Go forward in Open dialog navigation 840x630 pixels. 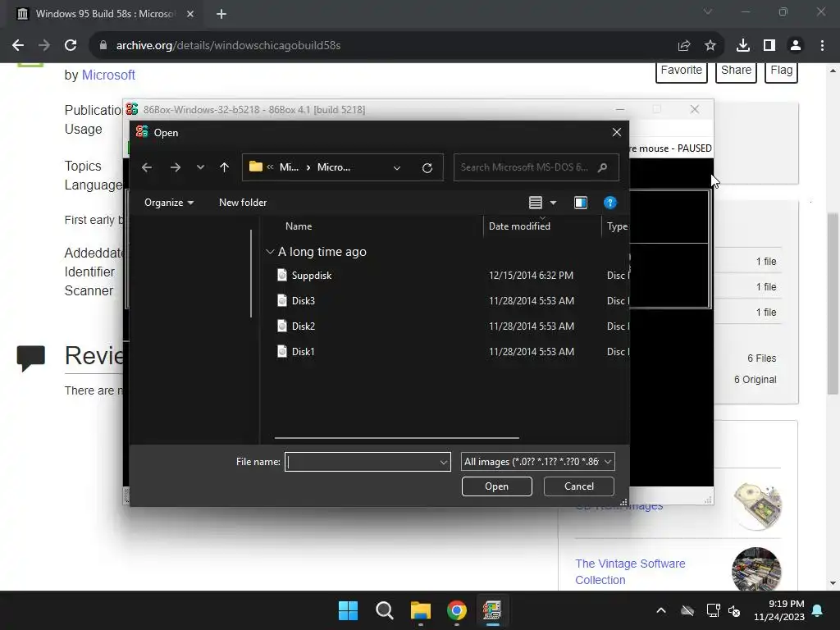pos(176,167)
